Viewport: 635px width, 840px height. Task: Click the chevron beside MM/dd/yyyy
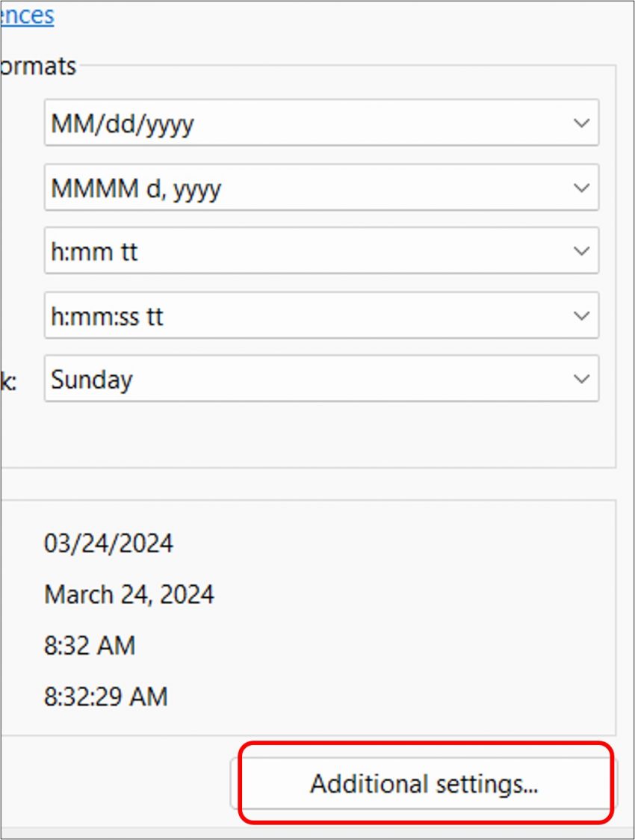(x=581, y=123)
